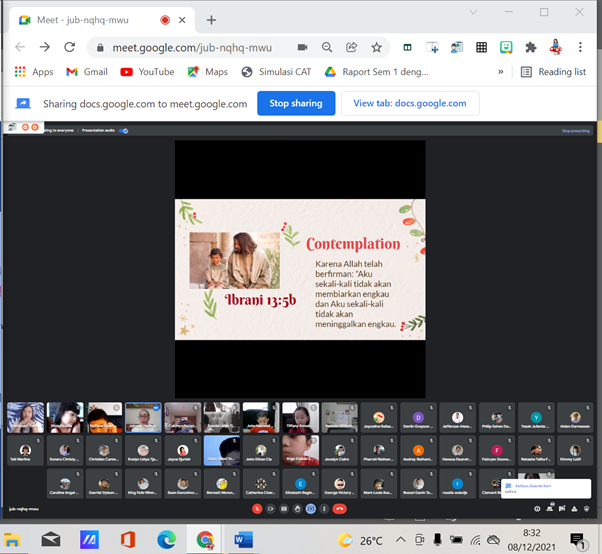
Task: Click the blue present screen icon
Action: click(311, 508)
